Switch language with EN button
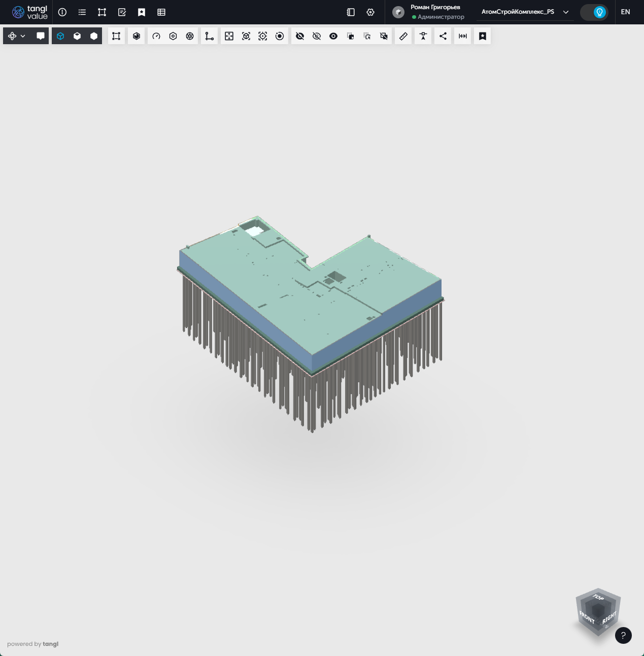644x656 pixels. pyautogui.click(x=625, y=12)
